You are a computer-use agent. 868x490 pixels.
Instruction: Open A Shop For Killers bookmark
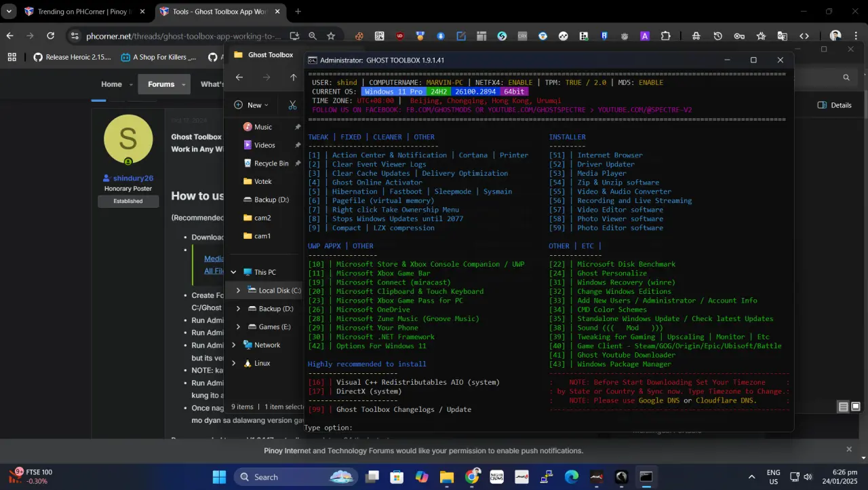pyautogui.click(x=159, y=57)
